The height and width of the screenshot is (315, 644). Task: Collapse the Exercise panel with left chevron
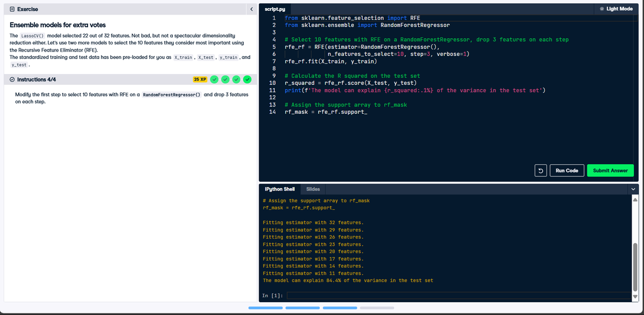pyautogui.click(x=251, y=9)
